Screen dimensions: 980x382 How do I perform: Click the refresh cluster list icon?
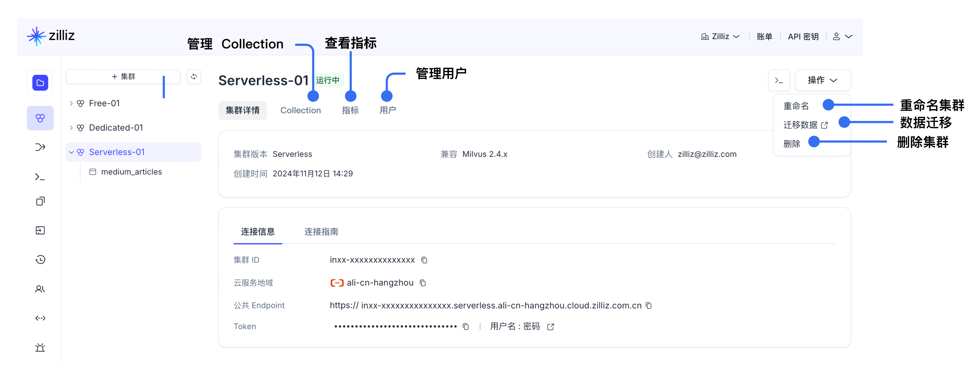point(194,77)
